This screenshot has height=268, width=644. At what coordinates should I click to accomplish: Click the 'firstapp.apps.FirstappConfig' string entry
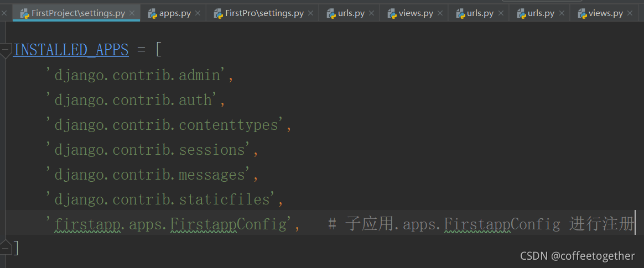(173, 224)
